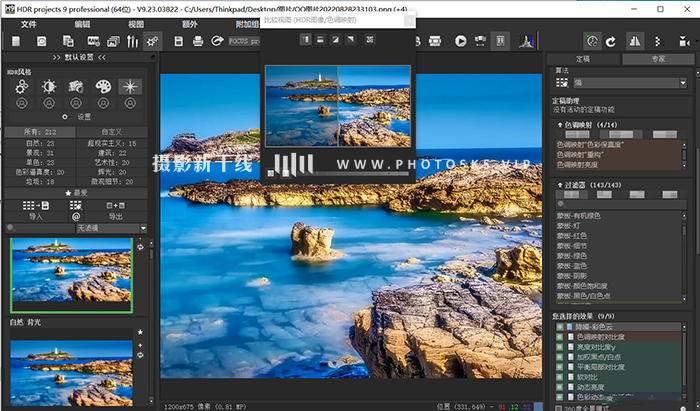Select the sun contrast HDR style icon
This screenshot has height=411, width=700.
[49, 87]
